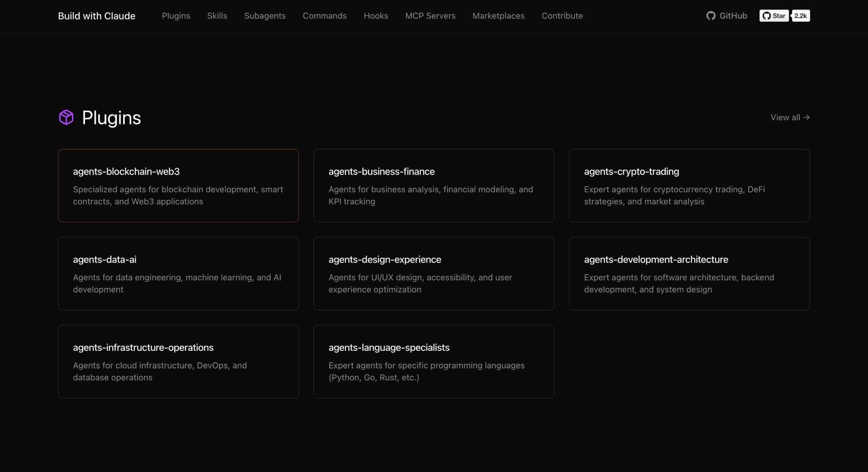This screenshot has width=868, height=472.
Task: Open the Skills nav item
Action: [x=217, y=16]
